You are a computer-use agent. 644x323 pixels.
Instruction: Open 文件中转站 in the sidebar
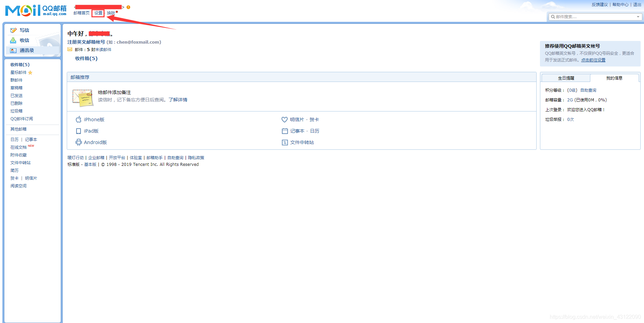click(x=20, y=163)
